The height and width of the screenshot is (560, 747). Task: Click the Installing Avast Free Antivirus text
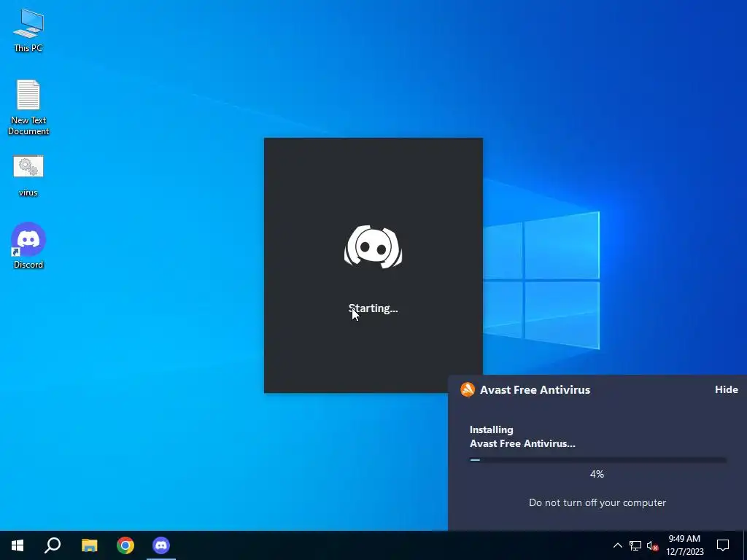(x=522, y=436)
